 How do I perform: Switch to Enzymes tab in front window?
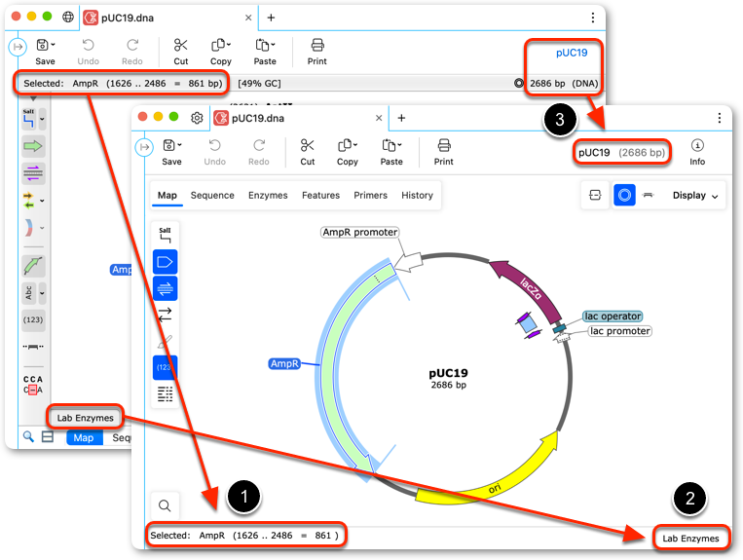coord(268,195)
